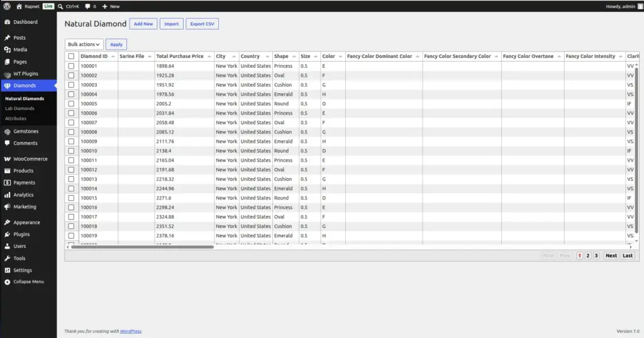Viewport: 644px width, 338px height.
Task: Open the Diamonds menu icon in sidebar
Action: click(x=8, y=86)
